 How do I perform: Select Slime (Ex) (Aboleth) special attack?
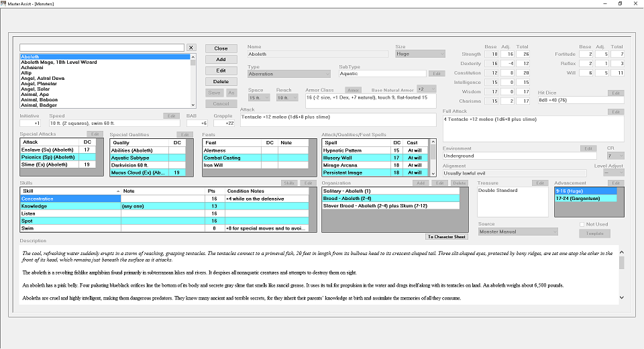point(58,164)
